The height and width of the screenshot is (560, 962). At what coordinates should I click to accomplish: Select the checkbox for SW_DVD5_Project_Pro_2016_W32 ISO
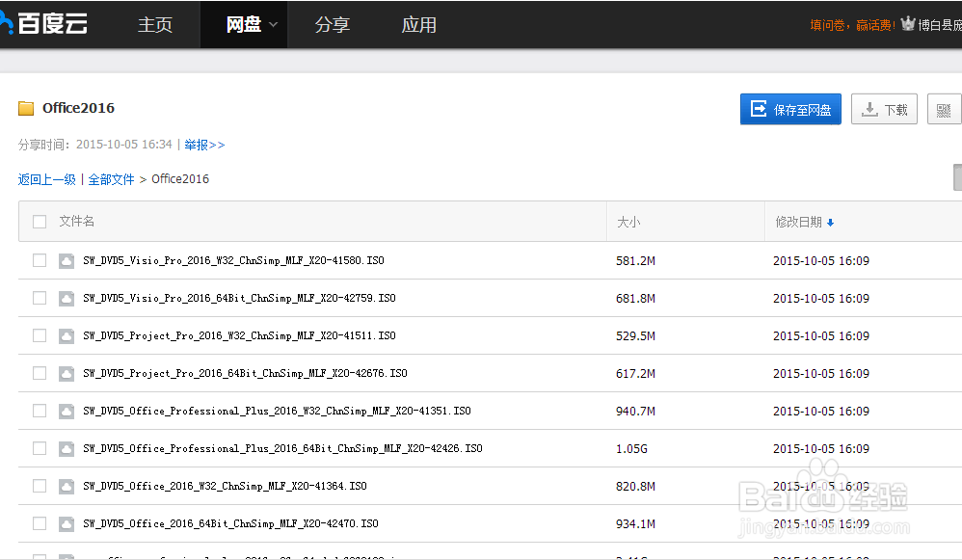39,335
